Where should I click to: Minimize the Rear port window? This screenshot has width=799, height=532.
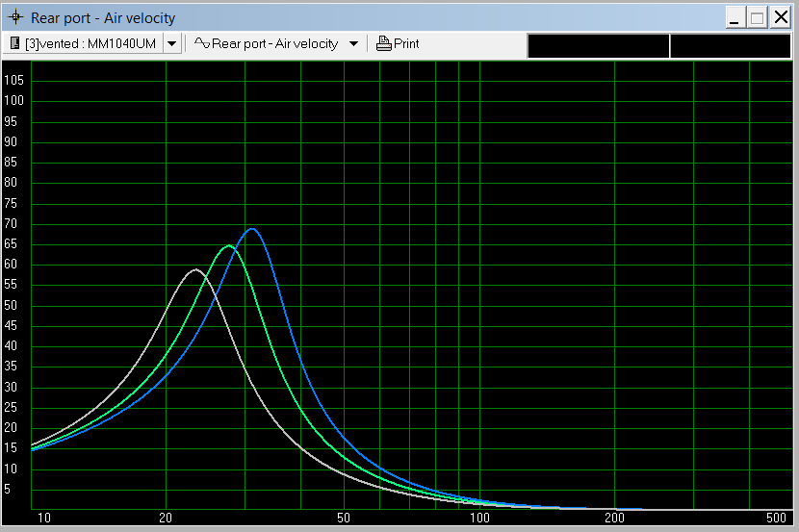pyautogui.click(x=735, y=18)
